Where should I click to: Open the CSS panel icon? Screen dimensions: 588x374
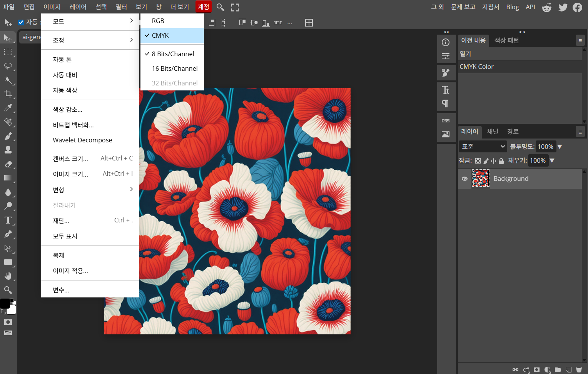(x=446, y=121)
